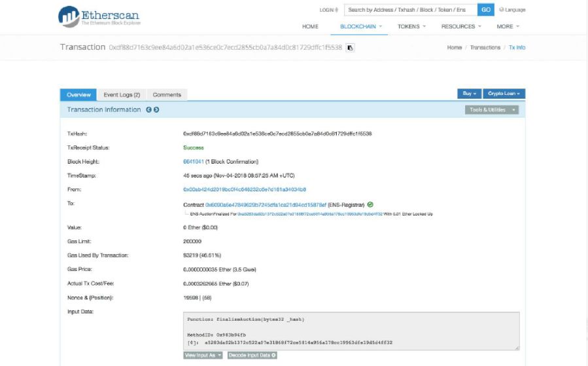Switch to the Comments tab
The height and width of the screenshot is (366, 588).
pos(167,95)
